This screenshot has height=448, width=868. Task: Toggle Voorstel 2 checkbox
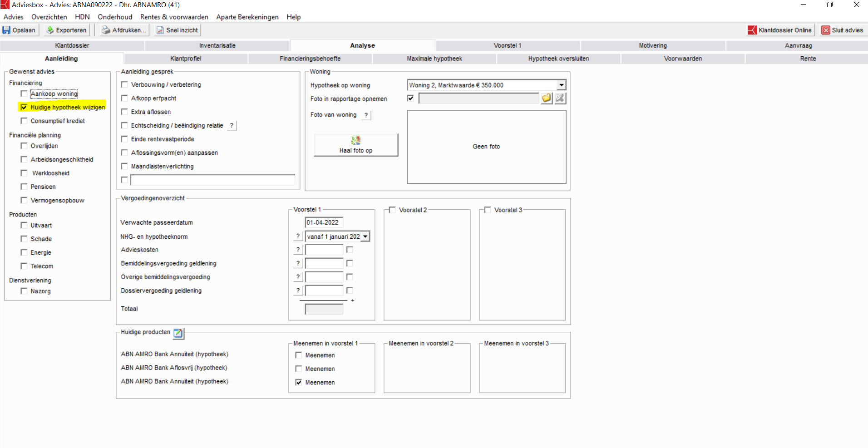(x=392, y=210)
